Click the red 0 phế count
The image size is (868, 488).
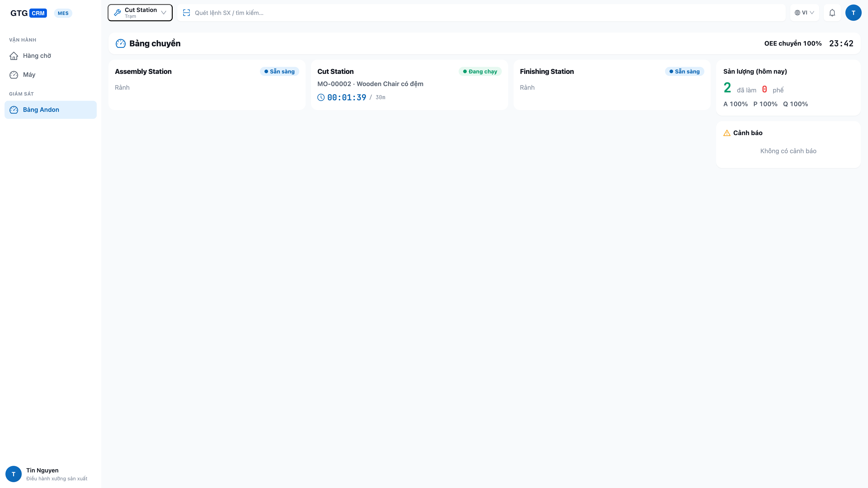764,89
